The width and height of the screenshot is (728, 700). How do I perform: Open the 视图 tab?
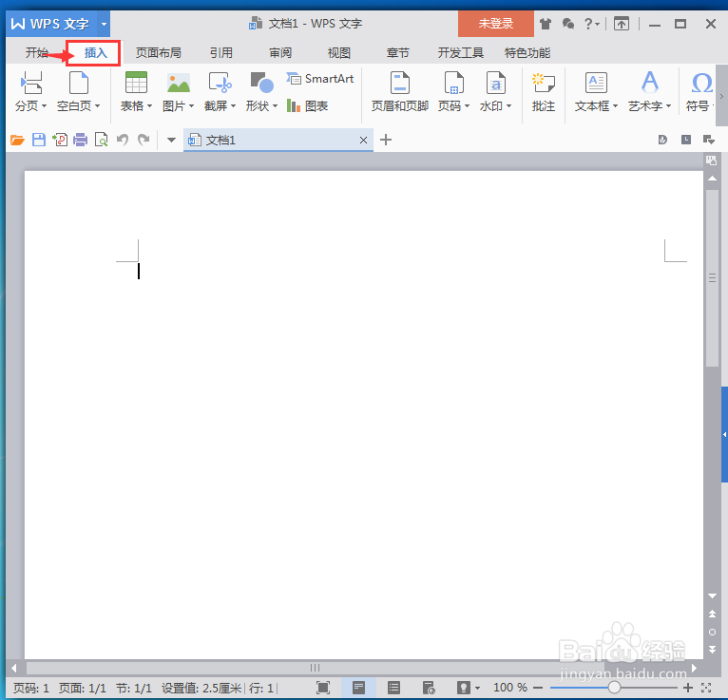pyautogui.click(x=339, y=53)
